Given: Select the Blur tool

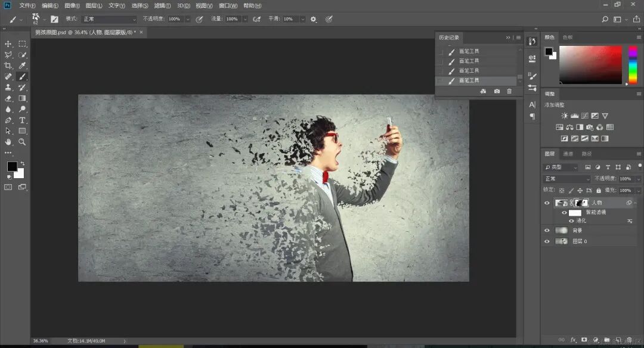Looking at the screenshot, I should coord(8,109).
